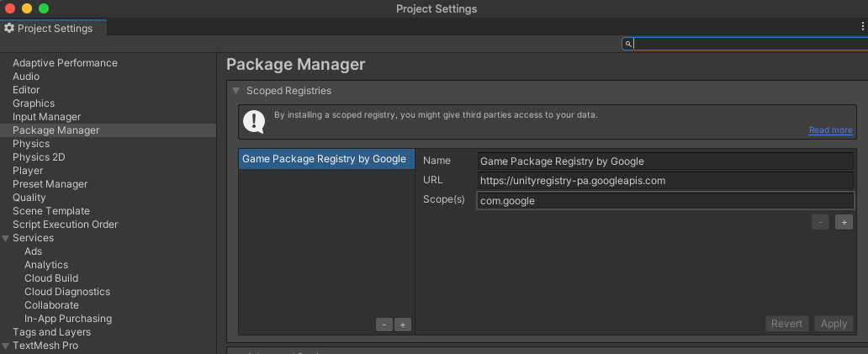Open the three-dot window options menu

(x=862, y=27)
